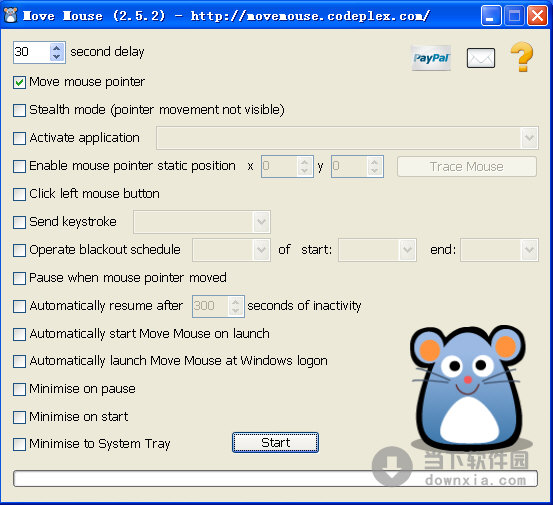Tick Minimise on start checkbox

19,417
